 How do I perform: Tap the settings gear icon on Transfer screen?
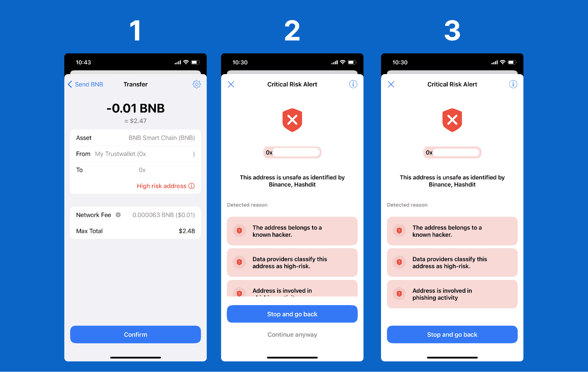[197, 84]
